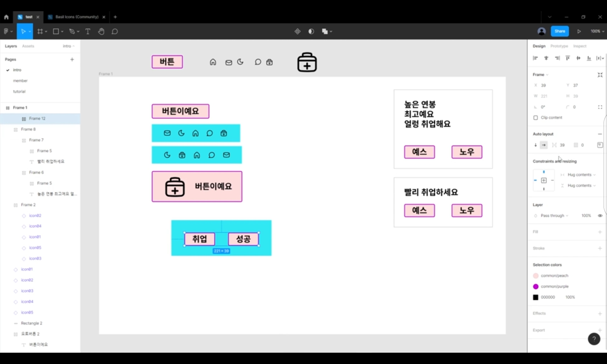Select the Comment tool
This screenshot has width=607, height=364.
pyautogui.click(x=115, y=31)
